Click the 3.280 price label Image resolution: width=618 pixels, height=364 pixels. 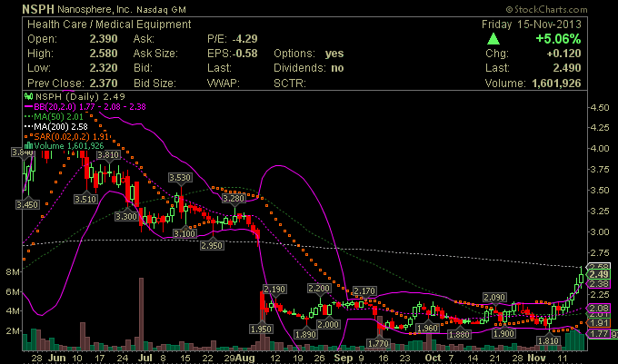(234, 198)
